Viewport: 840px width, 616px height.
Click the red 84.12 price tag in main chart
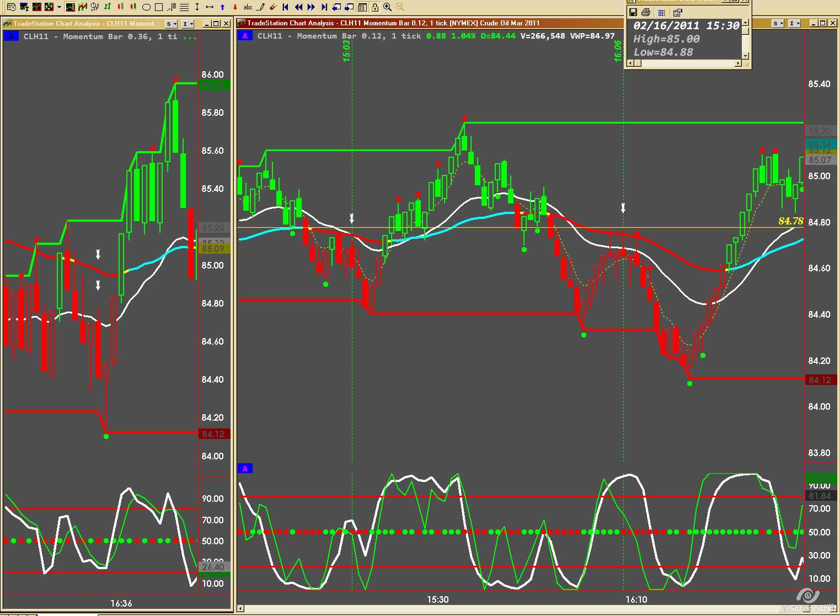point(821,380)
